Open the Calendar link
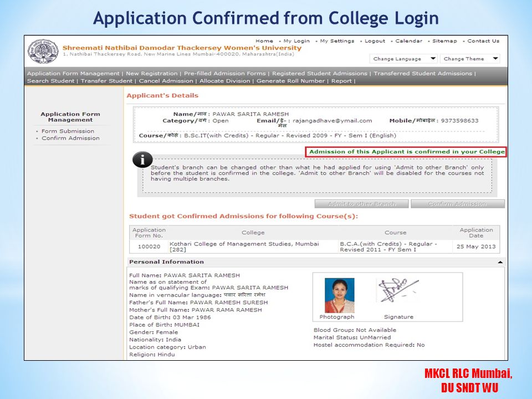Screen dimensions: 532x399 [409, 40]
